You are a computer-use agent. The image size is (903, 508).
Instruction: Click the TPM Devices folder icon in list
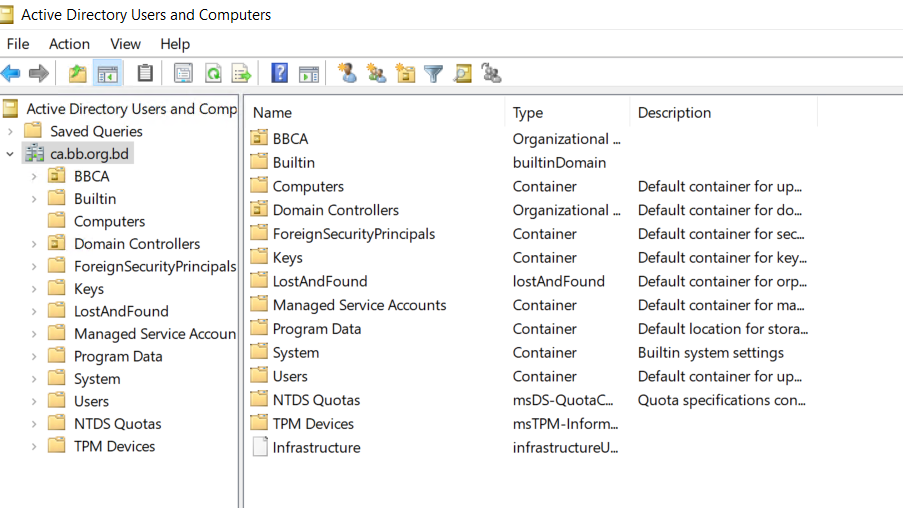click(259, 423)
